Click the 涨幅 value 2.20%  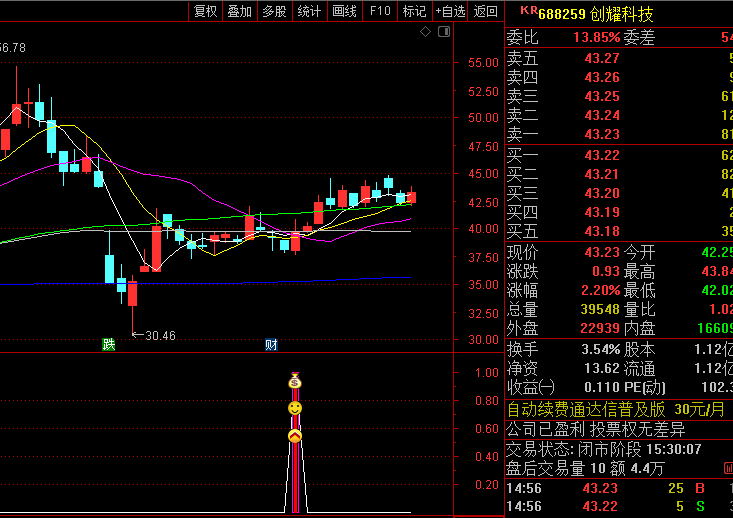click(601, 290)
